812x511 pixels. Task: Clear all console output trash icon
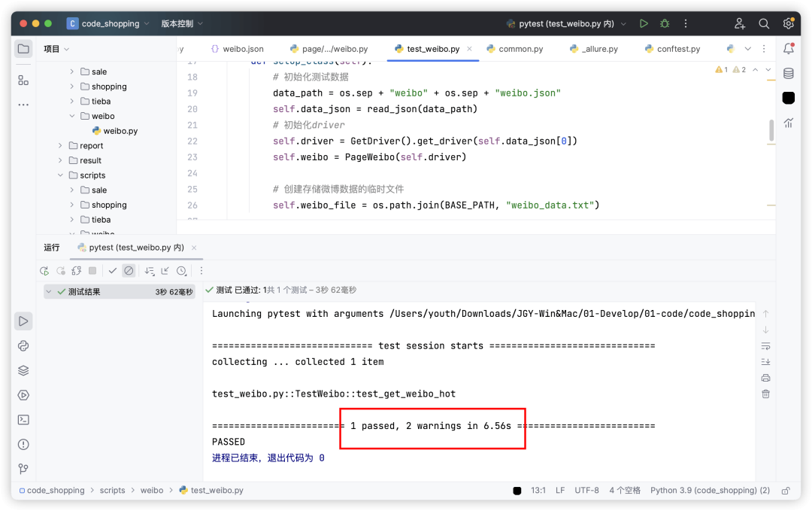pyautogui.click(x=766, y=394)
